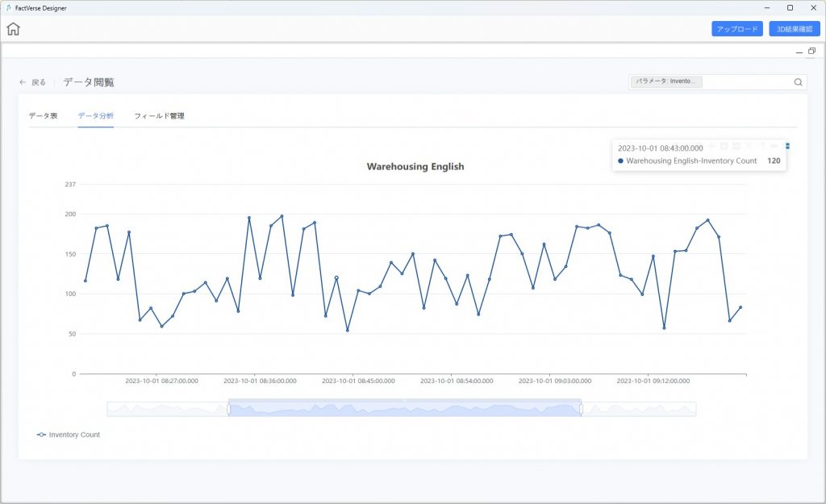Minimize the inner data panel
This screenshot has width=826, height=504.
click(x=799, y=52)
